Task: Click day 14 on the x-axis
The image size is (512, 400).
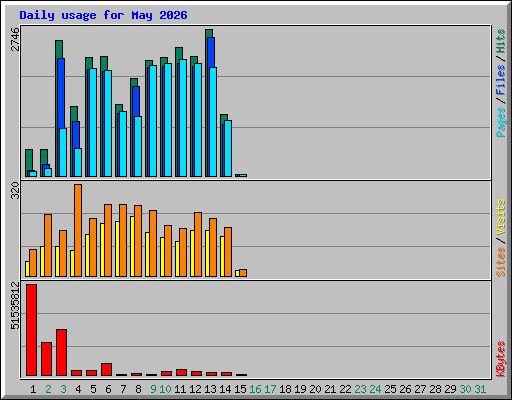Action: coord(225,389)
